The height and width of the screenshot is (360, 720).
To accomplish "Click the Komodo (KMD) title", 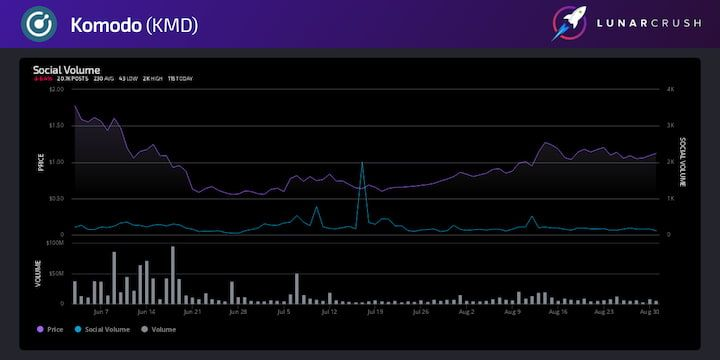I will tap(134, 26).
